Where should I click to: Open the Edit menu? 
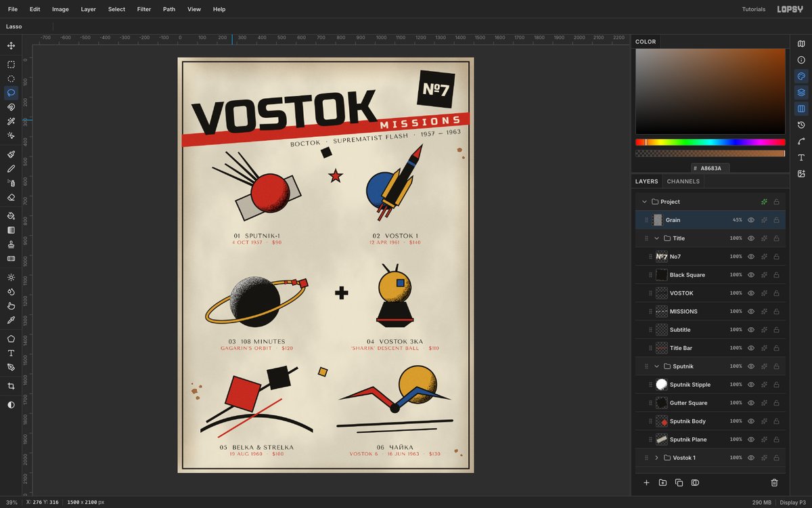(35, 9)
